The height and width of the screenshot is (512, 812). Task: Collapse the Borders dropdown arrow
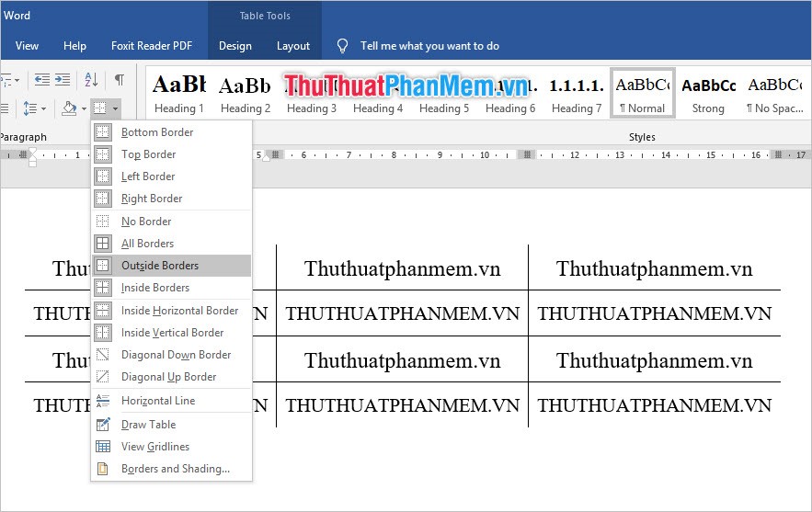pyautogui.click(x=115, y=108)
